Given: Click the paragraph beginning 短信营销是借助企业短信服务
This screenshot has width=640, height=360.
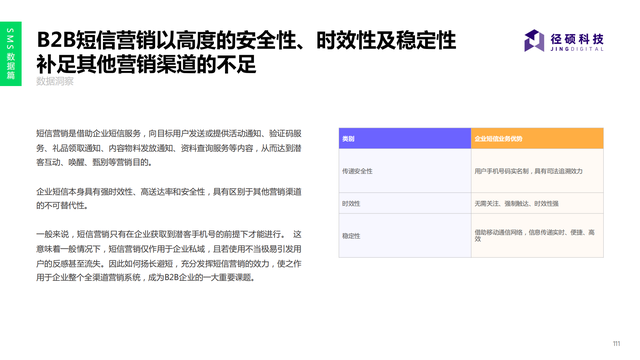Looking at the screenshot, I should click(169, 148).
